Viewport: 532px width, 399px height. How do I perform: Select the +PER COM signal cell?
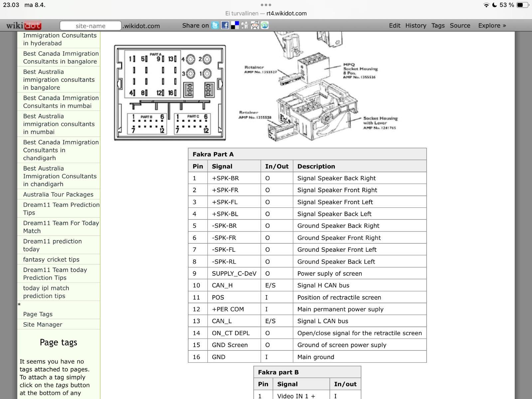click(234, 309)
